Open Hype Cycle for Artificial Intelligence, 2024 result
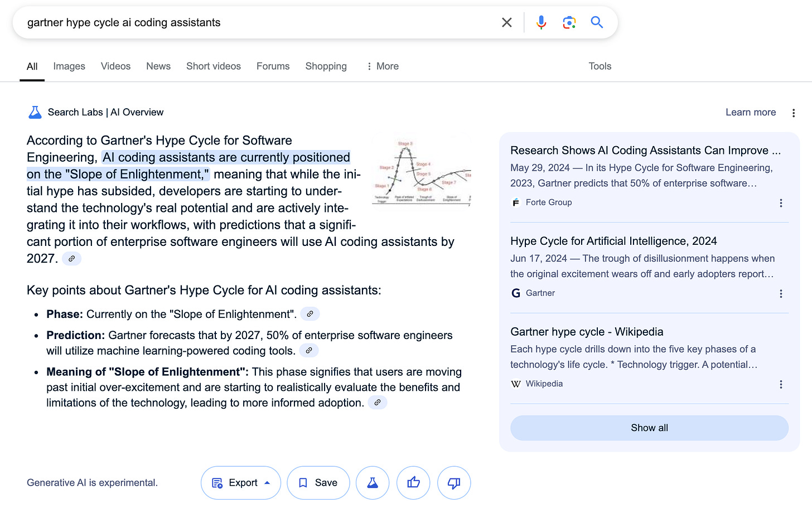 point(613,241)
